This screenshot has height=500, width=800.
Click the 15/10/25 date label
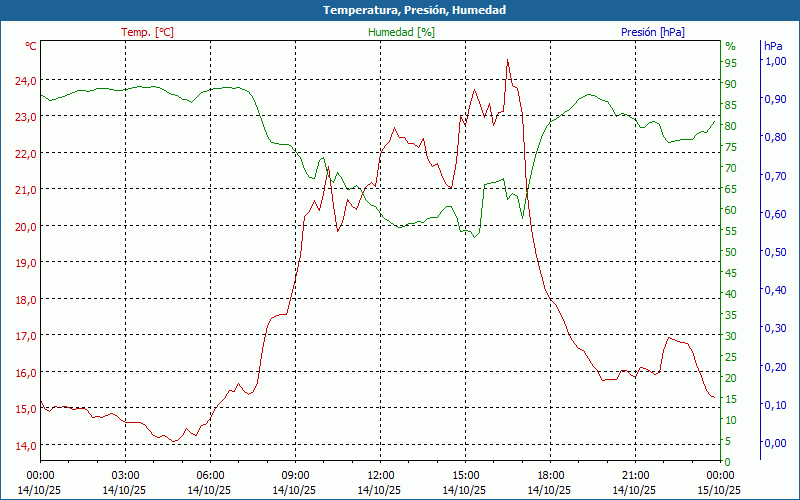tap(721, 490)
